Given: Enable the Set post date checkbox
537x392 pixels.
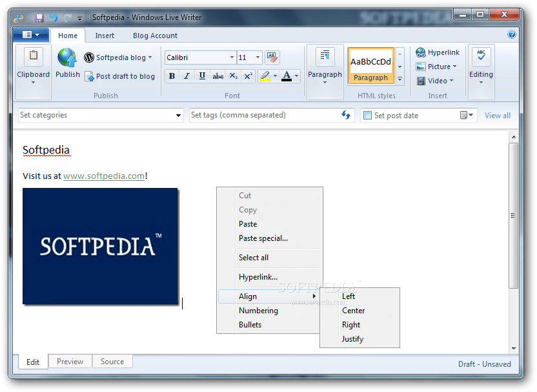Looking at the screenshot, I should pyautogui.click(x=367, y=116).
